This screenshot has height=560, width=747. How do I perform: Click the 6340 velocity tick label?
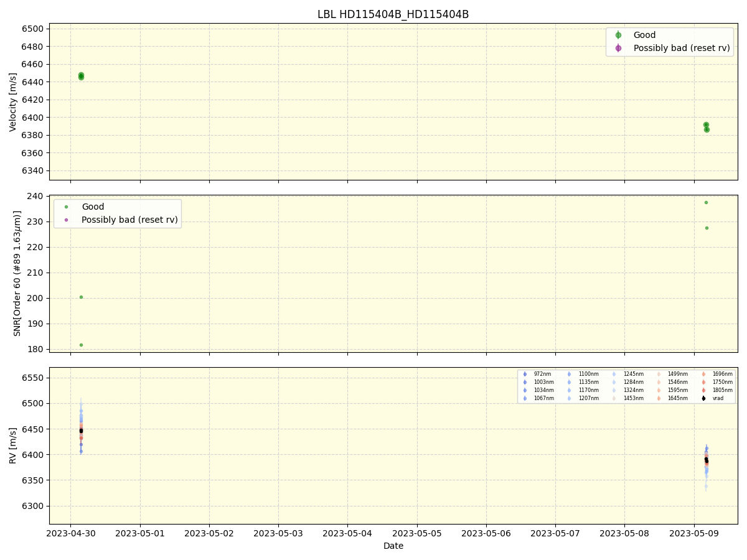[32, 170]
